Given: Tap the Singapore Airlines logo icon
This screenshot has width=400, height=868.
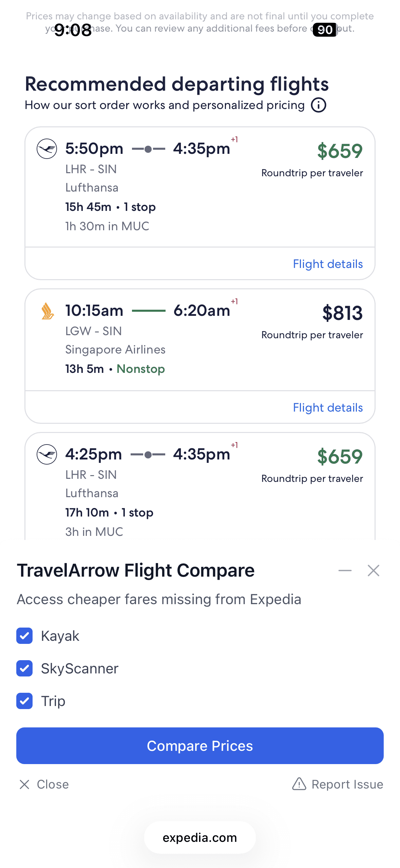Looking at the screenshot, I should 47,311.
